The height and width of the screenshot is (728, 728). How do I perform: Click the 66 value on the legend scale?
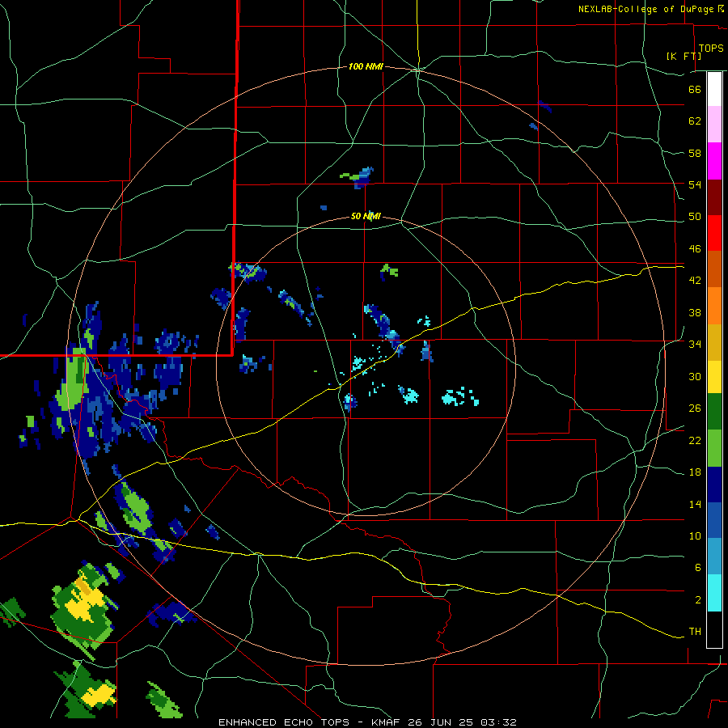[x=695, y=89]
